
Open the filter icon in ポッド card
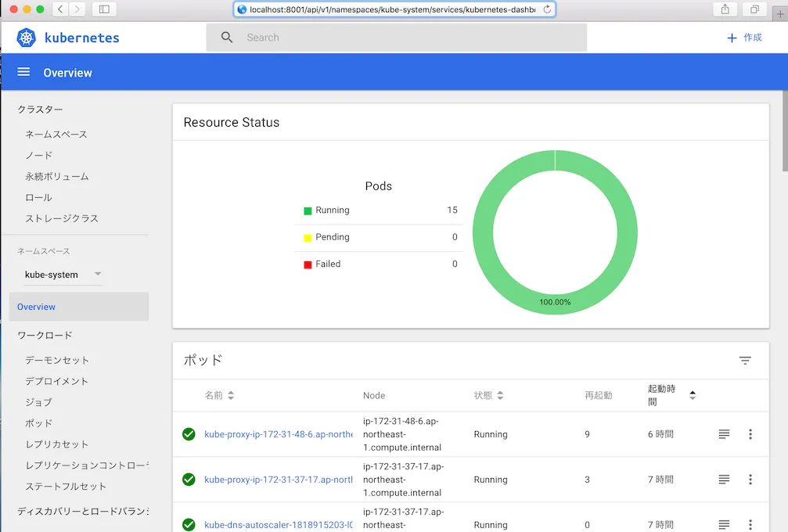[745, 360]
